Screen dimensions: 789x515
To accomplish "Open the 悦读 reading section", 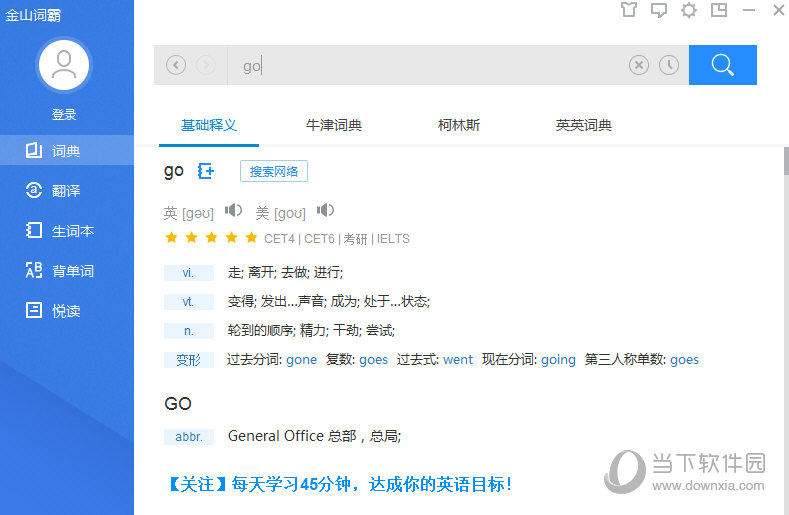I will coord(67,311).
